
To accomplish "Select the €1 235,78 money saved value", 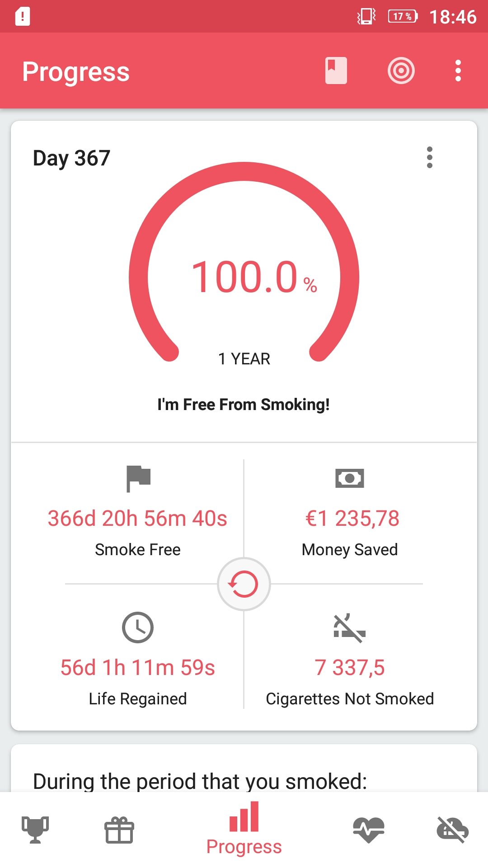I will pos(352,518).
